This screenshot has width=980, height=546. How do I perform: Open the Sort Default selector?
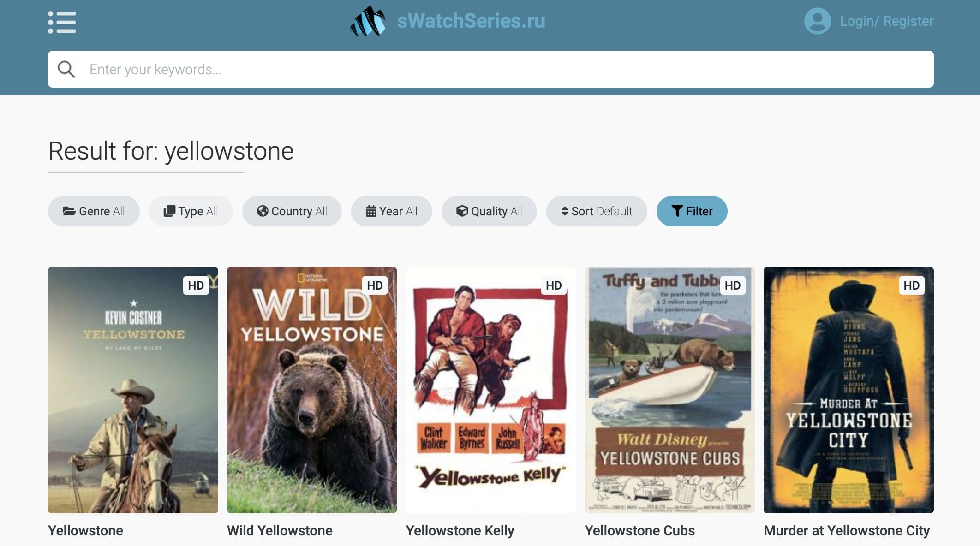pyautogui.click(x=597, y=211)
